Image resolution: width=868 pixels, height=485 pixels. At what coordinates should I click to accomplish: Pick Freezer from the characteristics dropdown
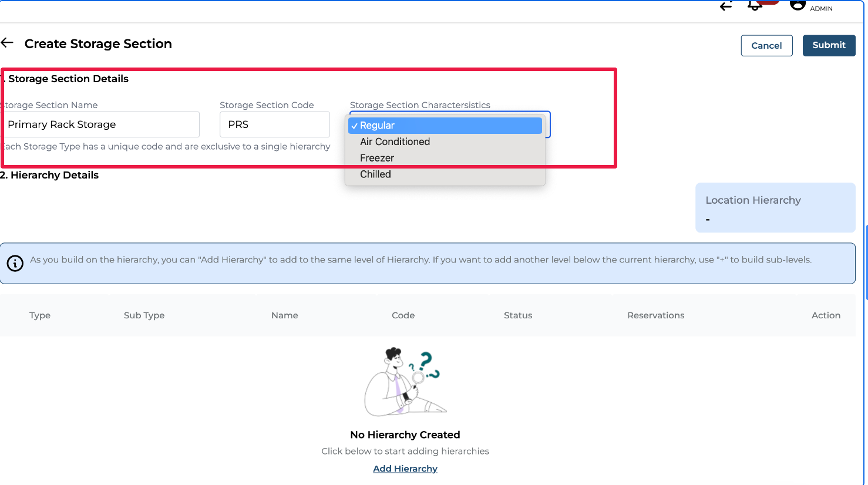point(377,158)
